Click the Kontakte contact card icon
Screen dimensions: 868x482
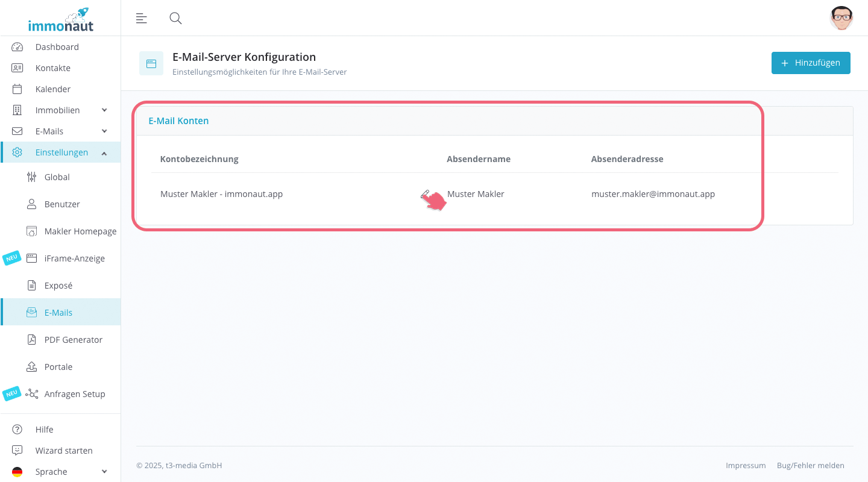17,68
